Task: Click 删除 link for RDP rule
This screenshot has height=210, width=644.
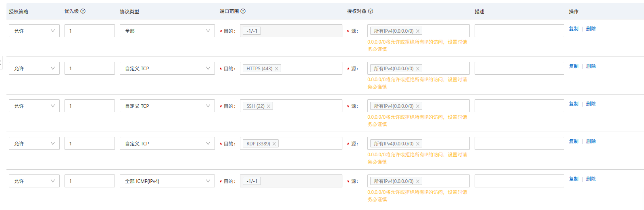Action: [591, 141]
